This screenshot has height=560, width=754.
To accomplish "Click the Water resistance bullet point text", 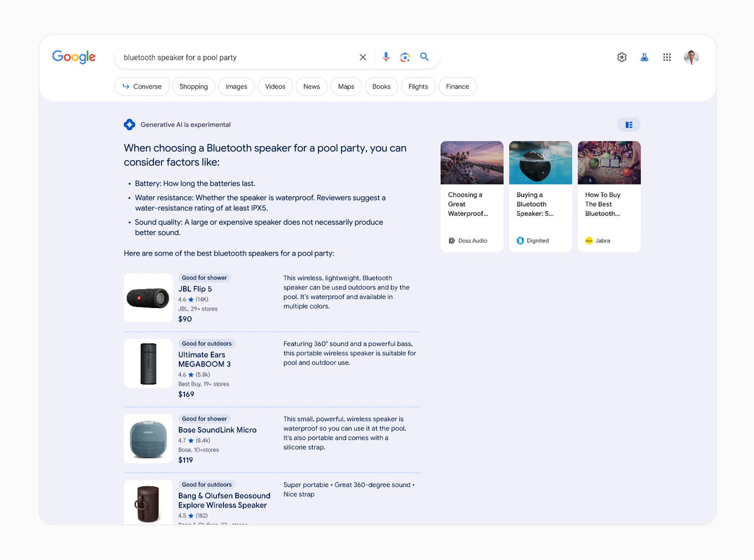I will click(x=260, y=203).
